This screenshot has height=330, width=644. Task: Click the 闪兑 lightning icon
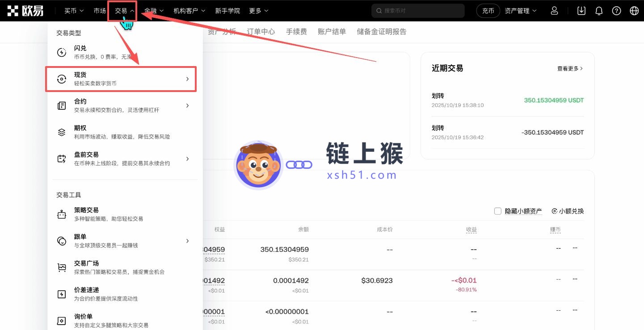coord(62,52)
